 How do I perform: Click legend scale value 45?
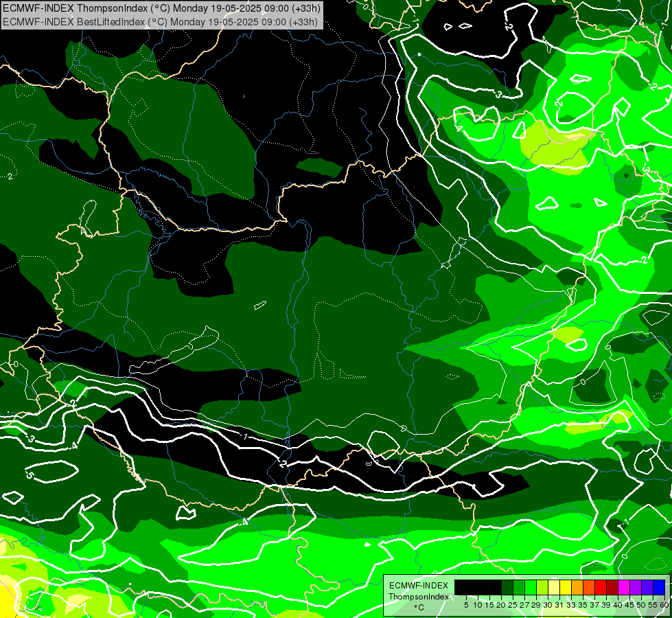point(629,605)
